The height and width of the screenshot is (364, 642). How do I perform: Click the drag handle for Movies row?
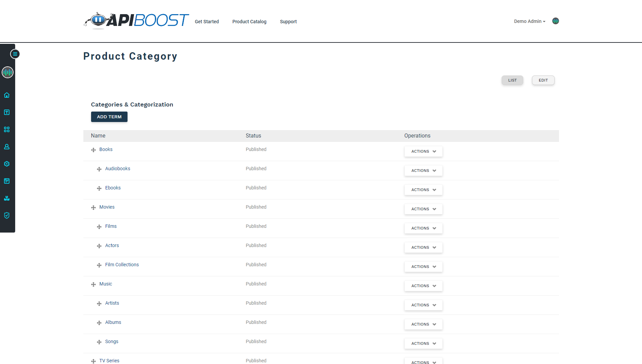click(93, 208)
